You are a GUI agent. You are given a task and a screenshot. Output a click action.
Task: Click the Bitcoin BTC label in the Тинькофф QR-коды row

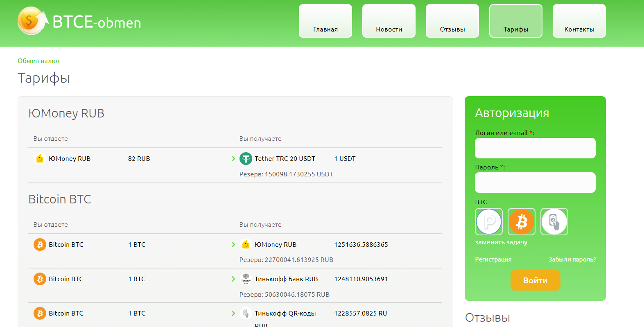66,313
